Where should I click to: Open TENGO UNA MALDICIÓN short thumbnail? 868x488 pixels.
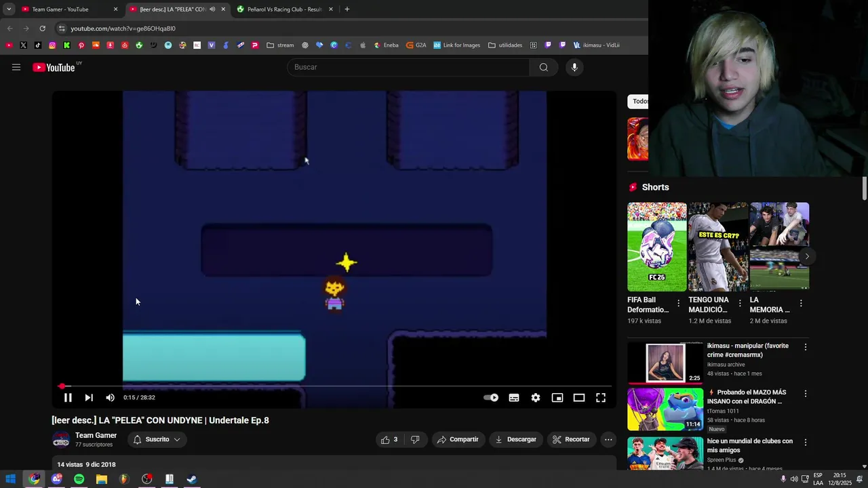[717, 247]
